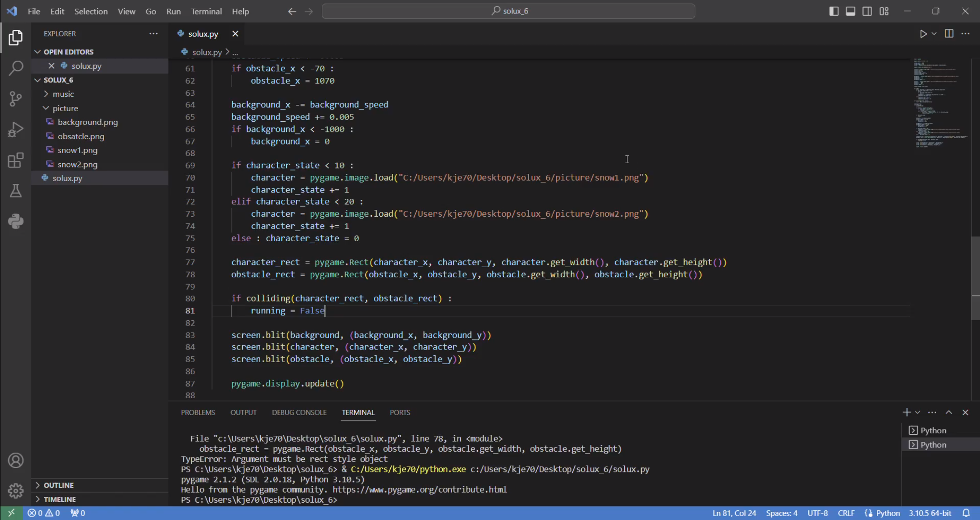This screenshot has height=520, width=980.
Task: Open the Python sidebar view
Action: 15,221
